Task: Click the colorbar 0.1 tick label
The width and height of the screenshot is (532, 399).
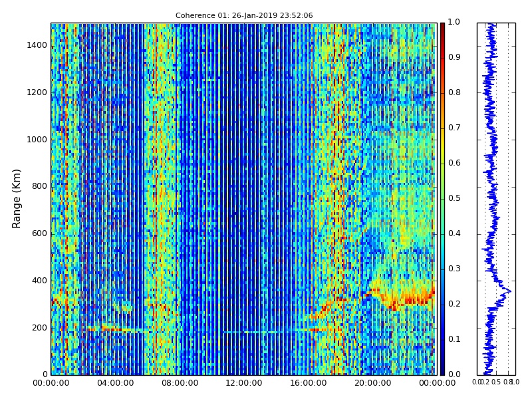Action: tap(454, 339)
